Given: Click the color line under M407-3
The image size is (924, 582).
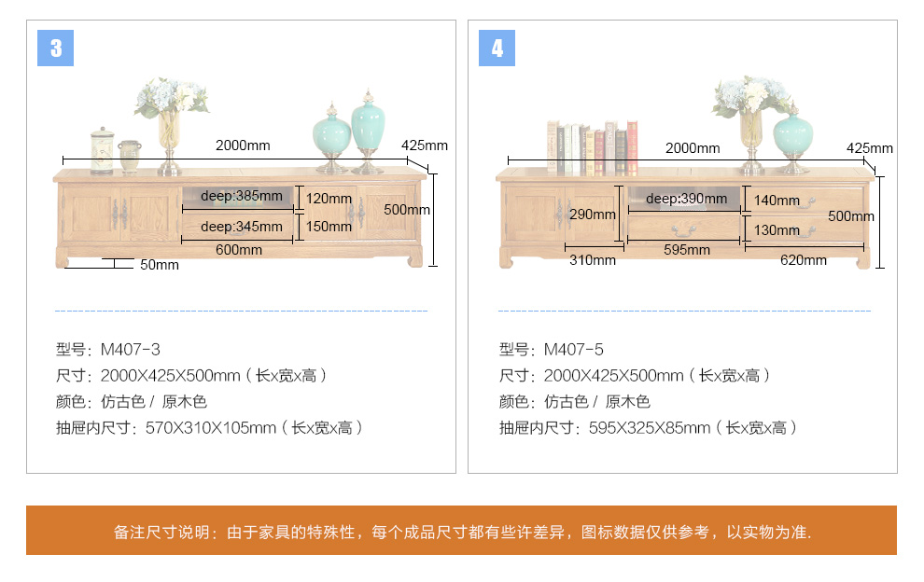Looking at the screenshot, I should point(132,402).
